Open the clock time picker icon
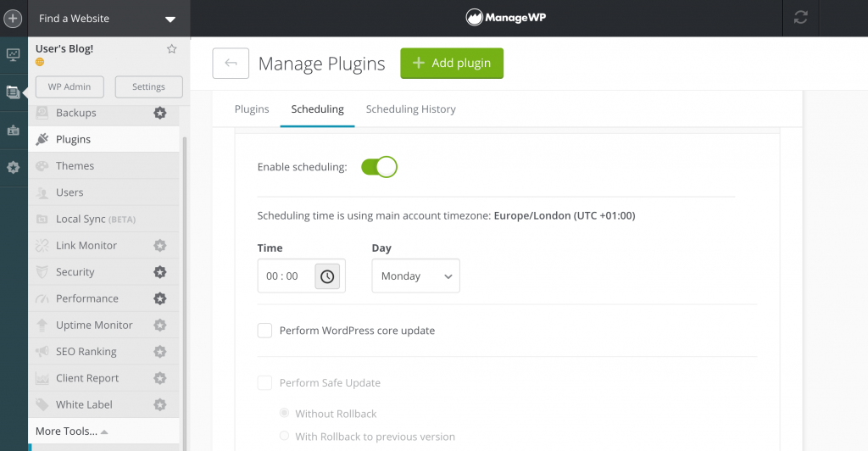The image size is (868, 451). pyautogui.click(x=327, y=276)
